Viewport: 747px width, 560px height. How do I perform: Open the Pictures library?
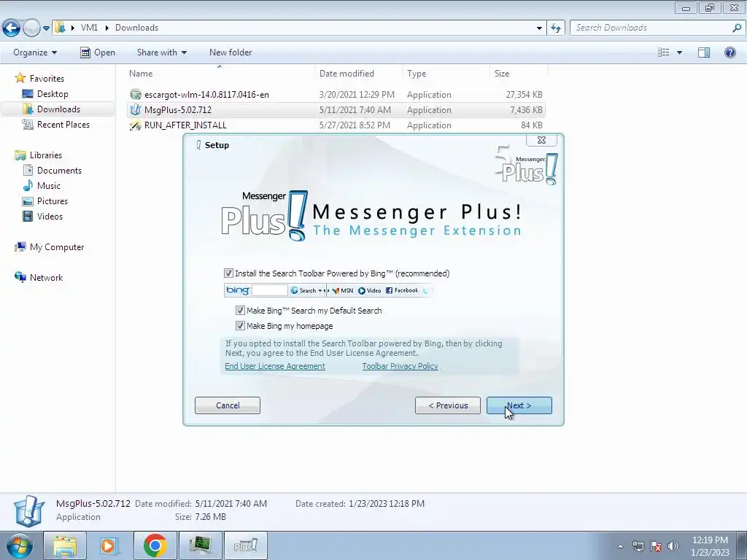tap(53, 201)
